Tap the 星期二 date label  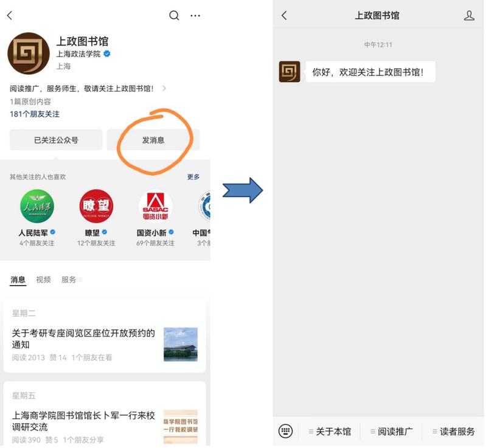click(x=24, y=313)
